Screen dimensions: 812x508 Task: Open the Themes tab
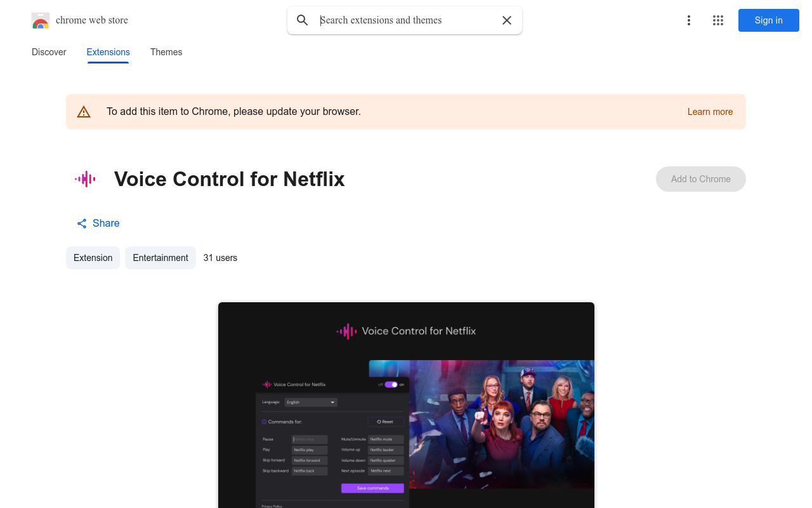pos(166,52)
